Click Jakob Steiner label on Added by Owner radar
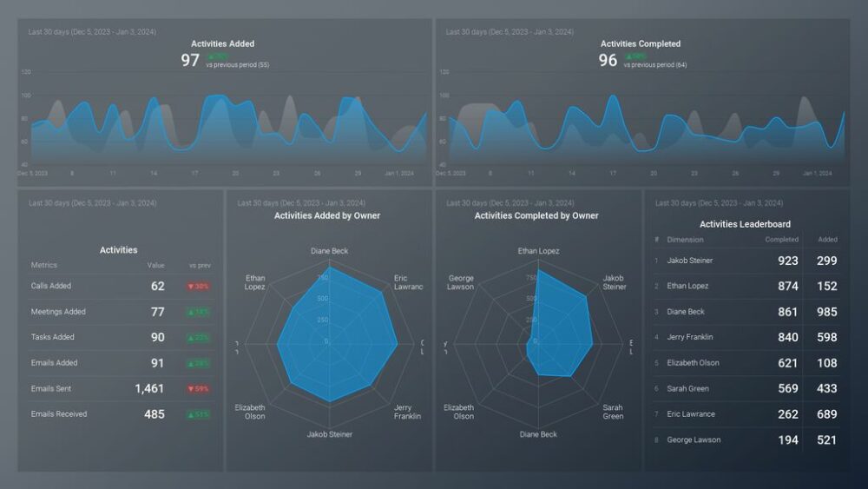This screenshot has width=868, height=489. point(329,434)
